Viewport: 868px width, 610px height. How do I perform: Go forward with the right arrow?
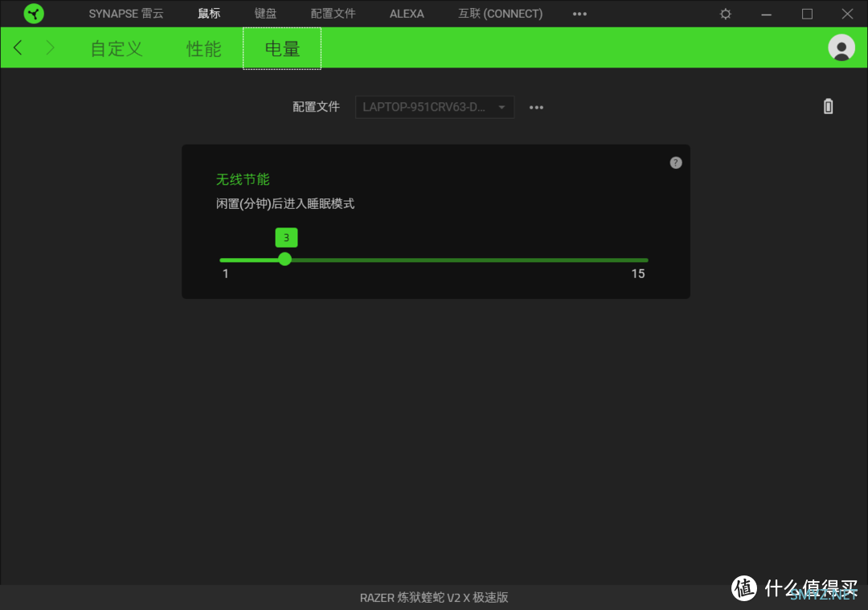[x=50, y=47]
